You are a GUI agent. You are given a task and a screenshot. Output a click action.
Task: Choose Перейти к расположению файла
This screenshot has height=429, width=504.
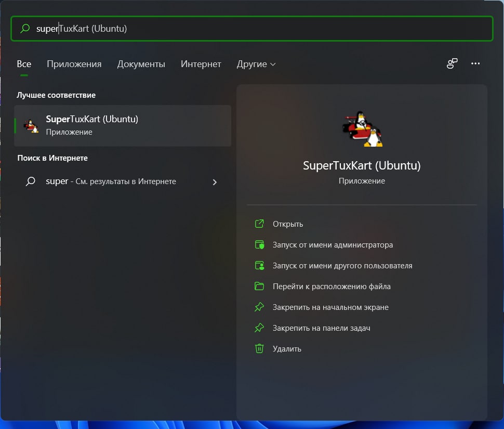pos(331,286)
